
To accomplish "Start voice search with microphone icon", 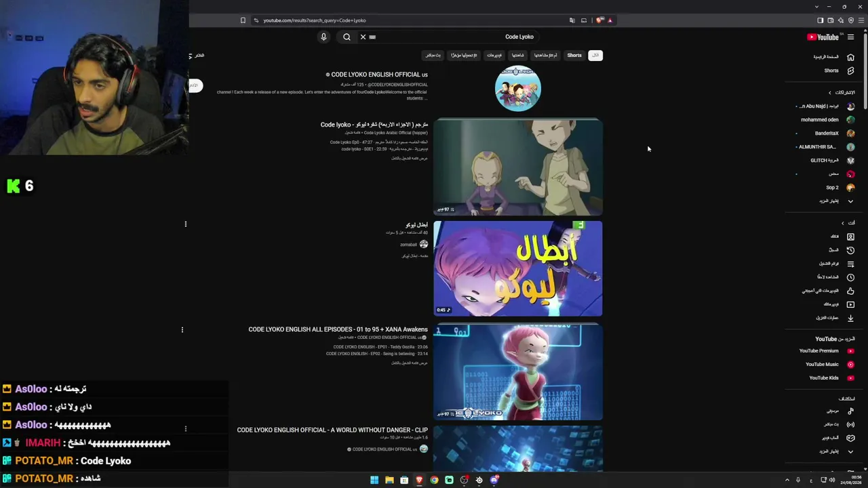I will (323, 37).
